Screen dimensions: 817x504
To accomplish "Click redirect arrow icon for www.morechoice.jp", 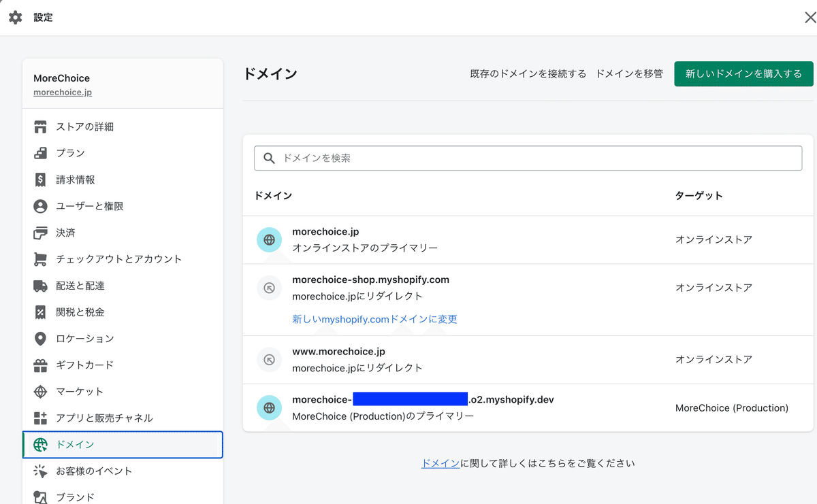I will coord(269,359).
